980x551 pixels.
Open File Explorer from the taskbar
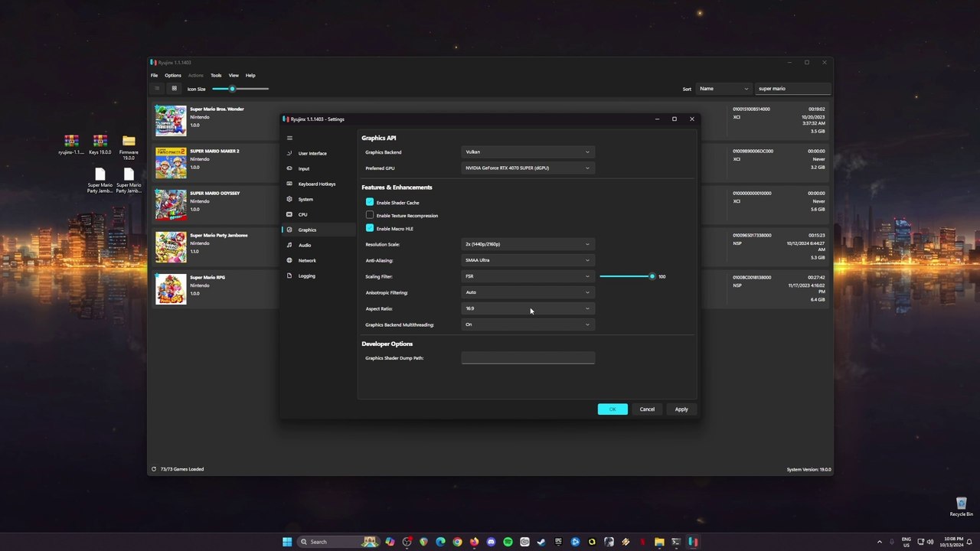click(x=659, y=542)
